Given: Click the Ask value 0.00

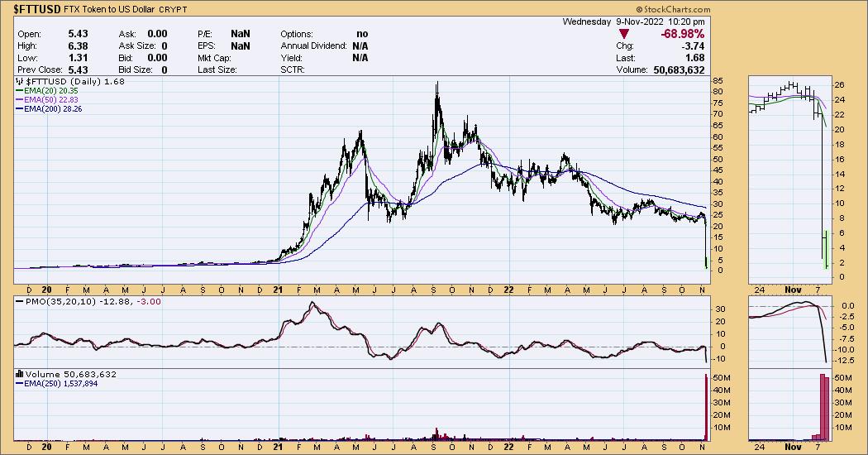Looking at the screenshot, I should (157, 34).
